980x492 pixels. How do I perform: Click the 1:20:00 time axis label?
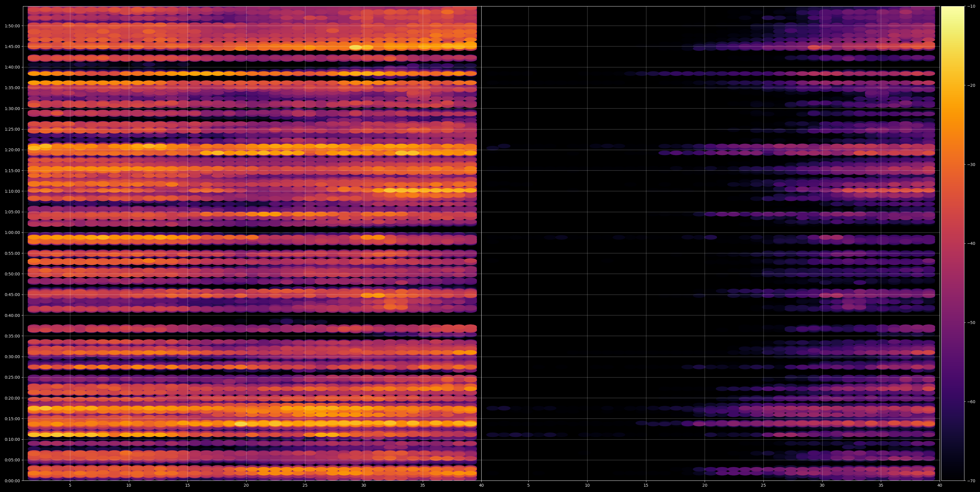point(12,150)
